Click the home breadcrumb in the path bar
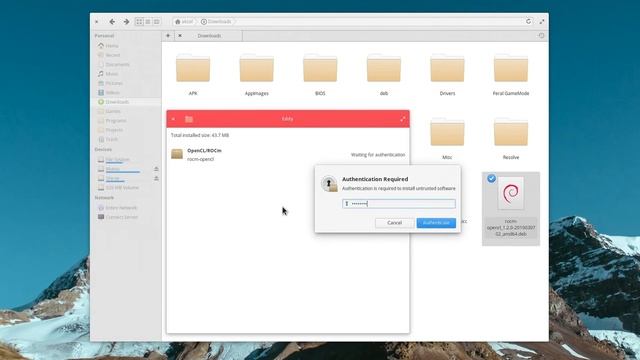The height and width of the screenshot is (360, 640). 184,22
